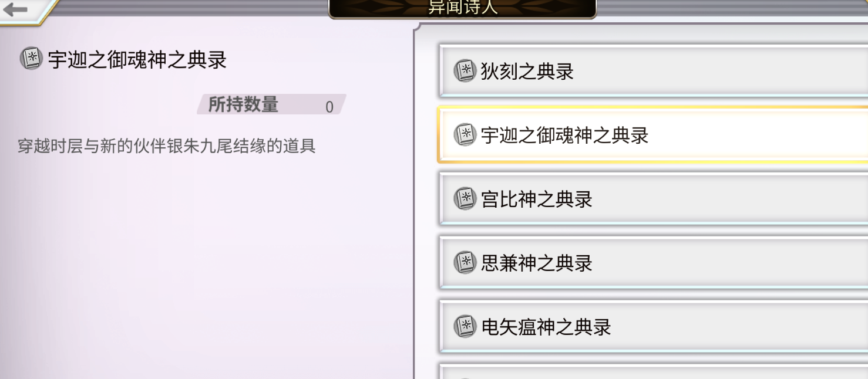Select the 狄刻之典录 list entry
Viewport: 868px width, 379px height.
[x=654, y=71]
